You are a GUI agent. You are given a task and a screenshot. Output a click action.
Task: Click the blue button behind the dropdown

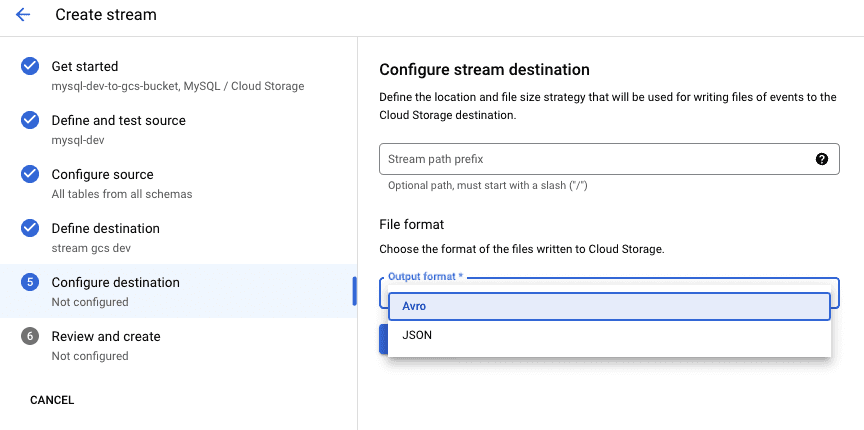pyautogui.click(x=384, y=339)
